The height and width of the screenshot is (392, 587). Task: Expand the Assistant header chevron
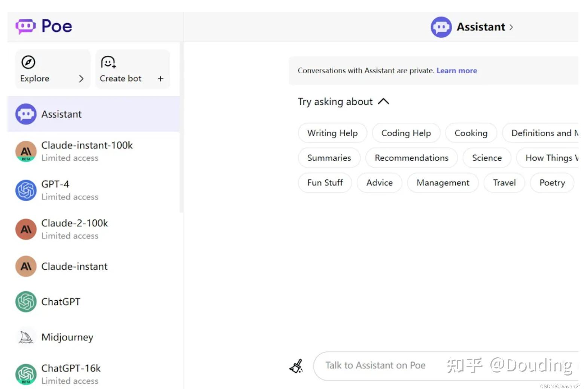tap(511, 27)
